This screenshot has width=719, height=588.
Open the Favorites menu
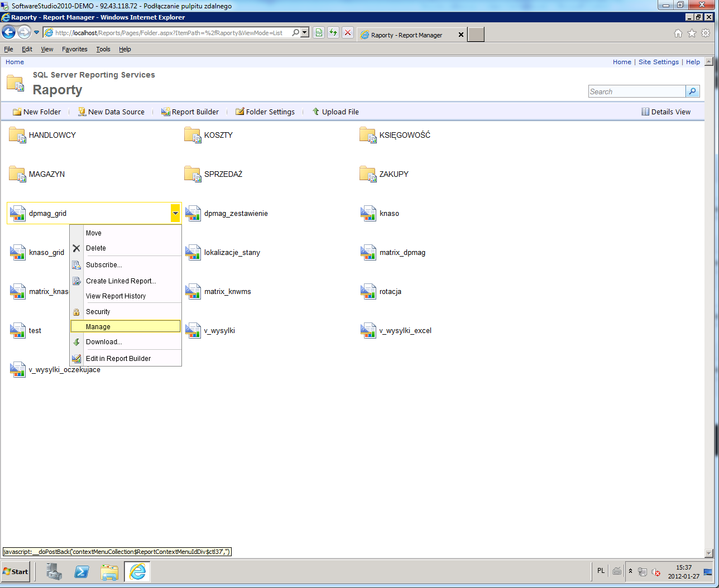[75, 49]
